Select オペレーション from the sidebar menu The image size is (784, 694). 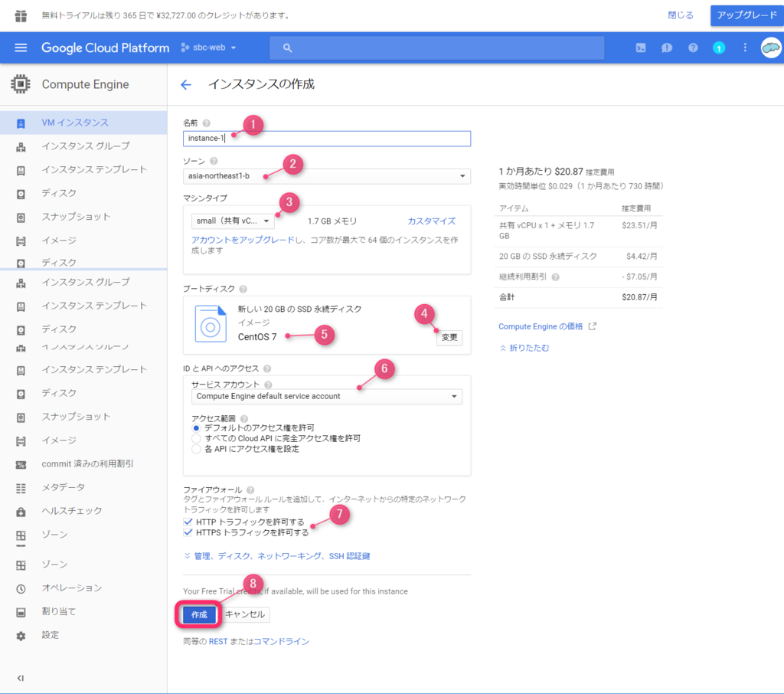(60, 588)
